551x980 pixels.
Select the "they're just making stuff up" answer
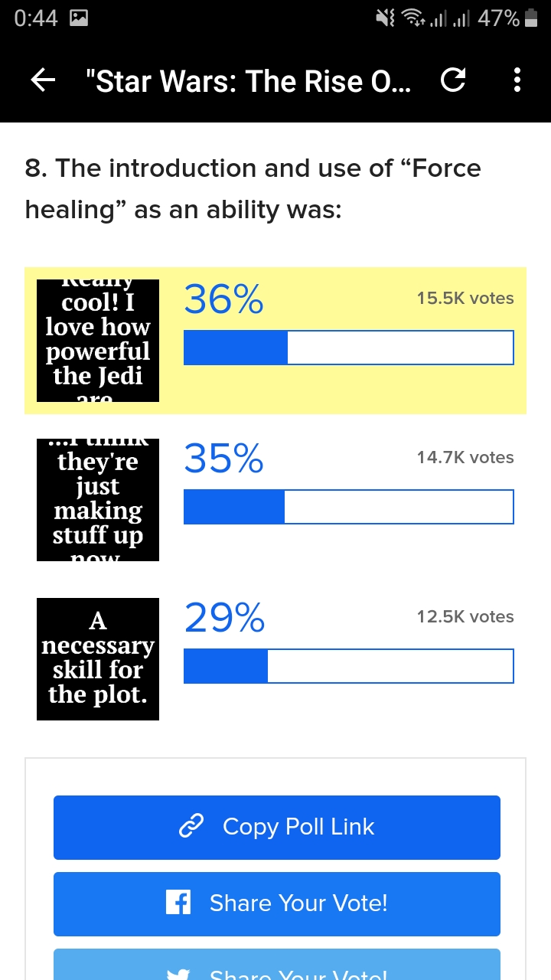275,500
